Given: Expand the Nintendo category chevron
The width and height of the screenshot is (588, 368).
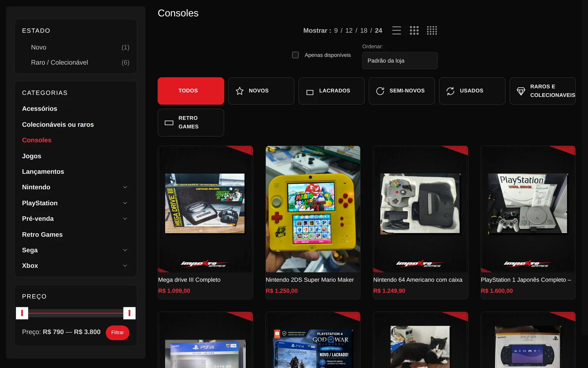Looking at the screenshot, I should point(125,187).
